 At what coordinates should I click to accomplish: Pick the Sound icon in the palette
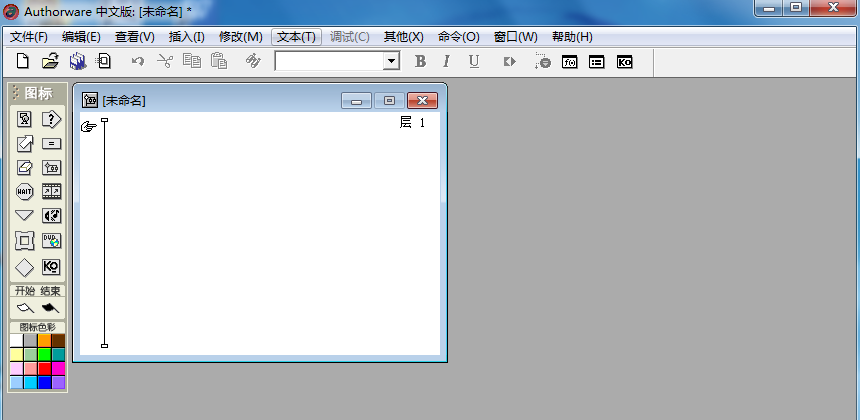point(51,216)
